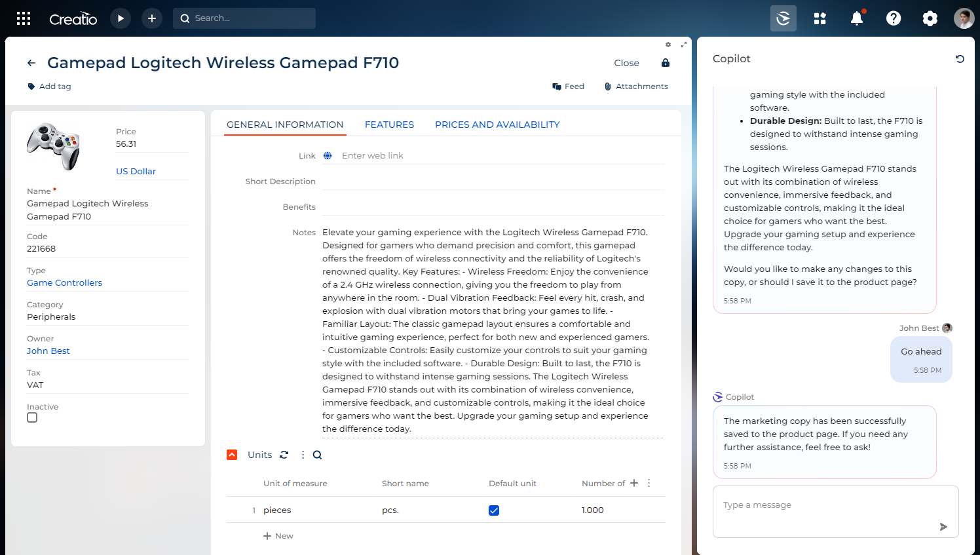Click the Short Description field
The height and width of the screenshot is (555, 980).
click(x=493, y=182)
